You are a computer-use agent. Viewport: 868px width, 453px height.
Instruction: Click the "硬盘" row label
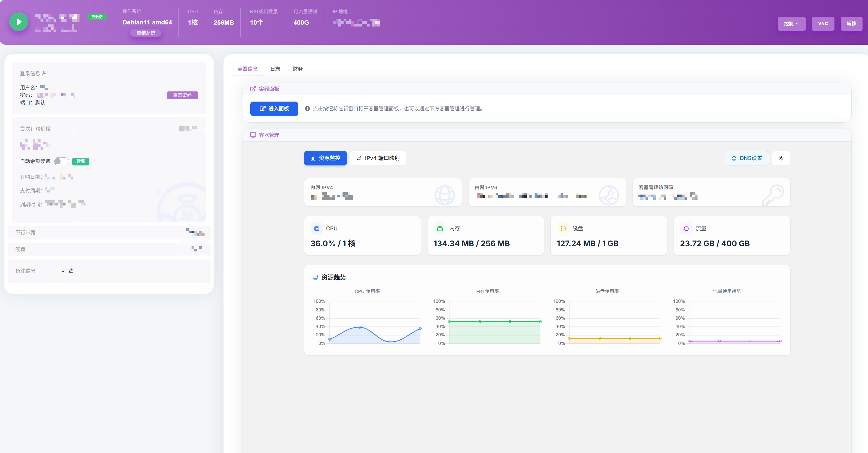coord(20,249)
